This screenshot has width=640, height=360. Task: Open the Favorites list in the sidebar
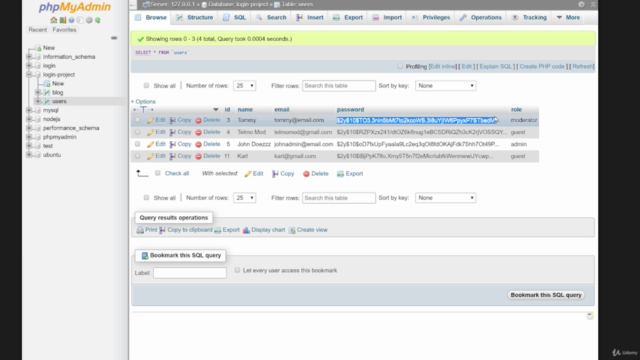coord(64,30)
